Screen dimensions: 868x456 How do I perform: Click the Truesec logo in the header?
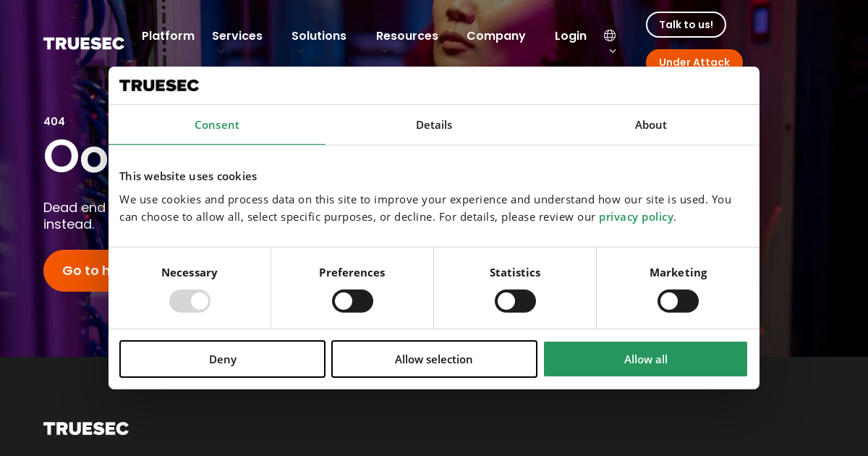tap(84, 43)
